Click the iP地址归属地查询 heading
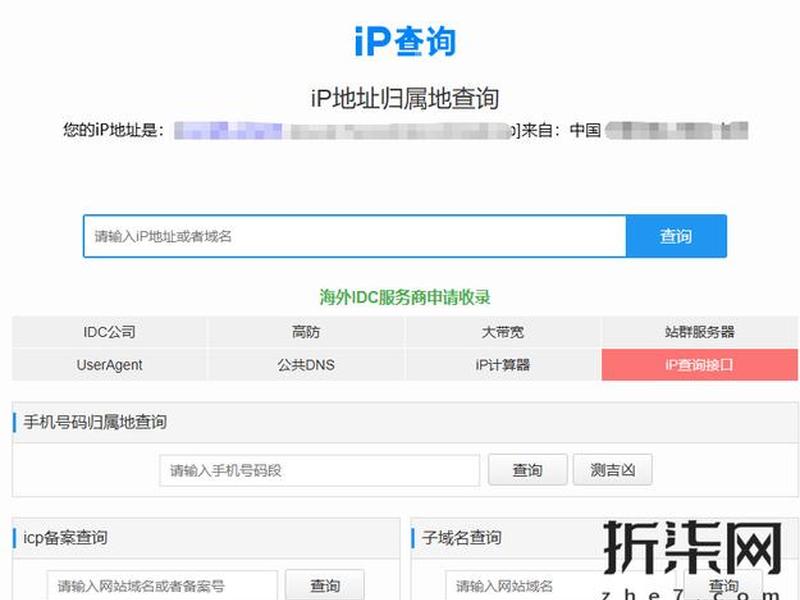Viewport: 800px width, 600px height. point(405,98)
